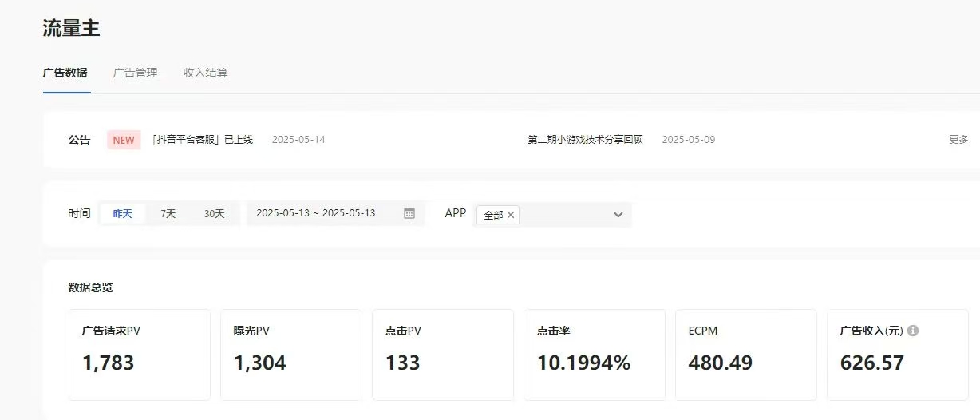This screenshot has width=980, height=420.
Task: Go to the 收入结算 tab
Action: (x=206, y=73)
